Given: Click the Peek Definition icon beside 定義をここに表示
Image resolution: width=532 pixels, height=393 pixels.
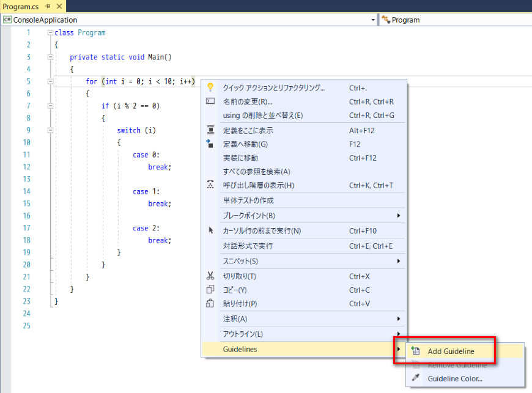Looking at the screenshot, I should click(210, 130).
